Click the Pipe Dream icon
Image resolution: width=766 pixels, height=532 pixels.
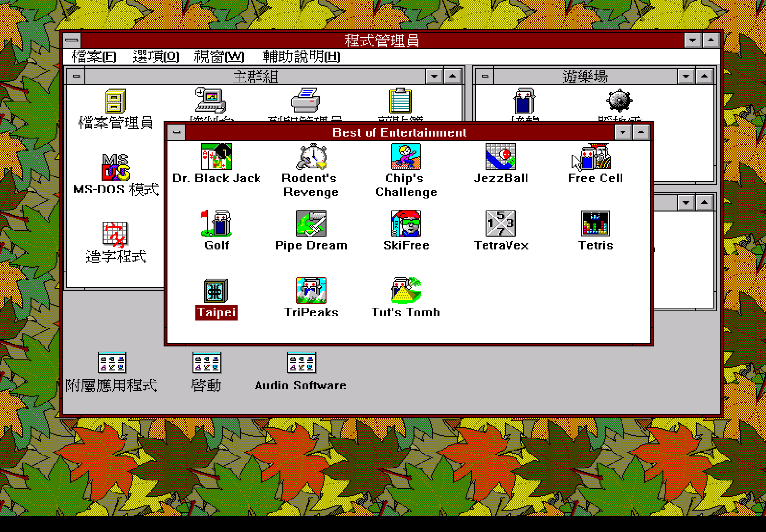coord(311,223)
